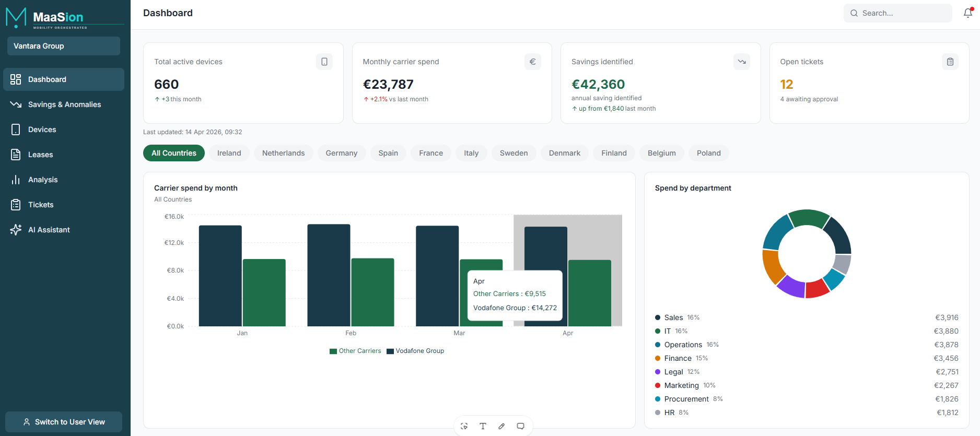This screenshot has height=436, width=980.
Task: Click the IT legend row
Action: [807, 331]
